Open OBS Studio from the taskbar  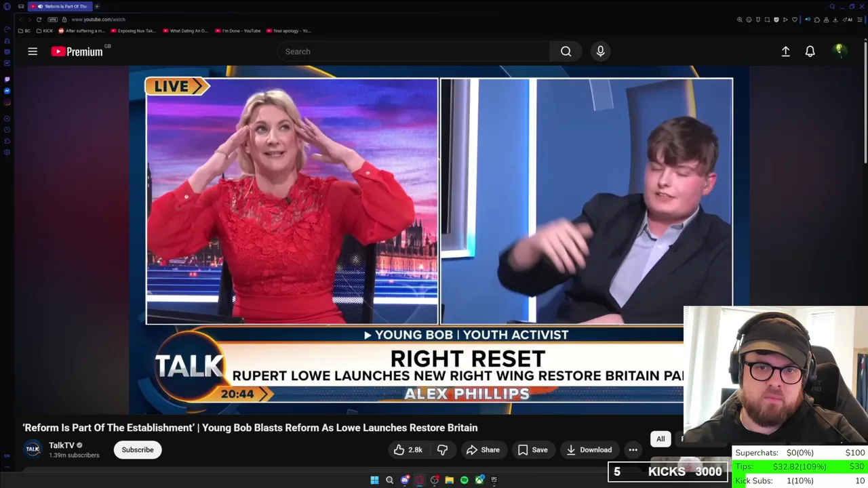click(435, 480)
